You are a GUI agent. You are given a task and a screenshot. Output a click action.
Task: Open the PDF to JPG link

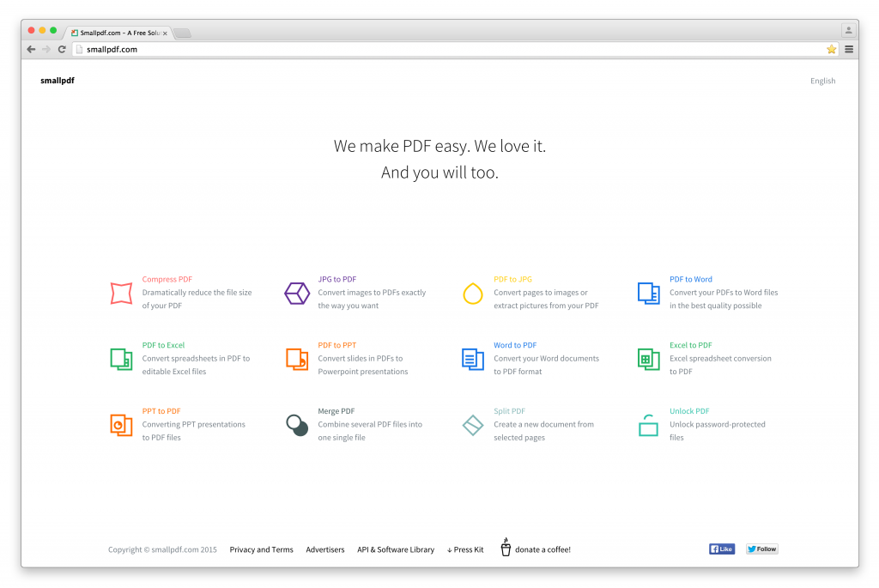tap(513, 279)
